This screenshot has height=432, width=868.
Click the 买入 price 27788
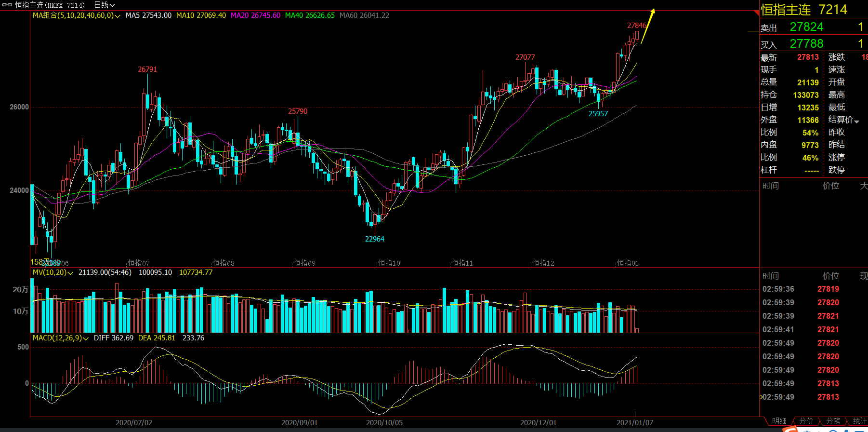point(806,44)
